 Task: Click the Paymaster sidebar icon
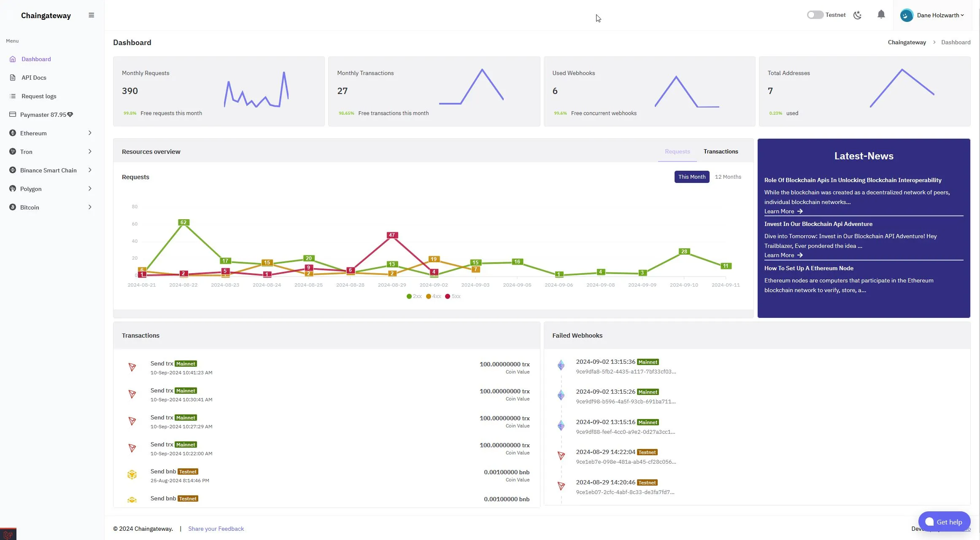click(x=12, y=114)
